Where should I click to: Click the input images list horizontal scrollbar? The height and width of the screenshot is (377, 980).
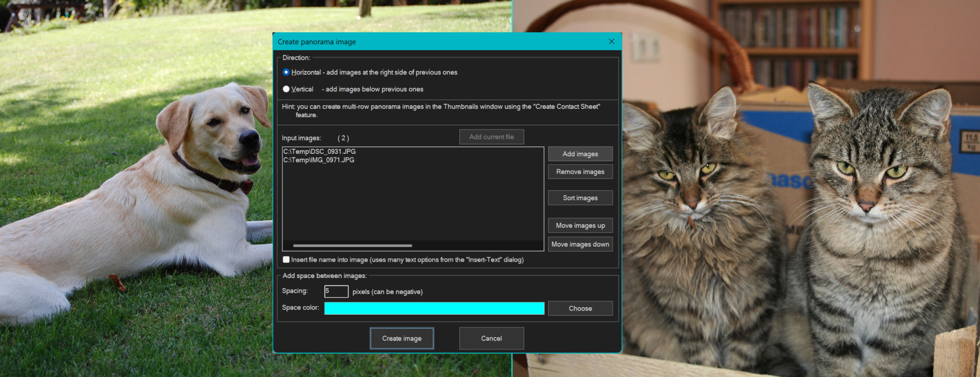coord(352,246)
